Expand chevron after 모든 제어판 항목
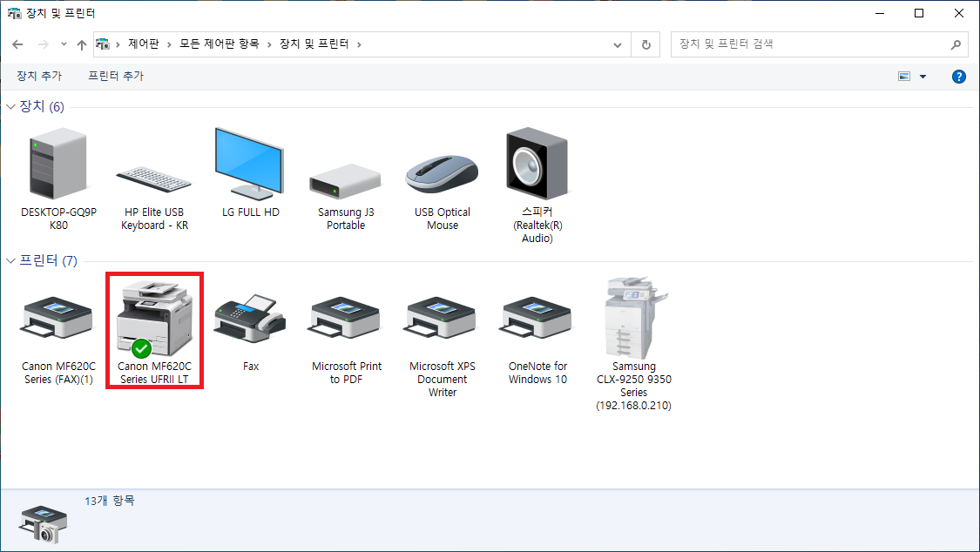The width and height of the screenshot is (980, 552). [269, 44]
